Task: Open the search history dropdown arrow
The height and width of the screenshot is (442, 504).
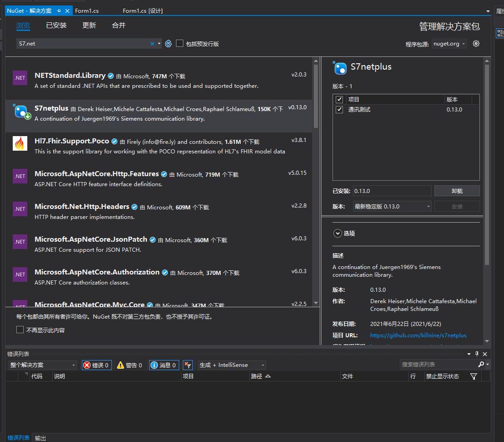Action: pos(159,43)
